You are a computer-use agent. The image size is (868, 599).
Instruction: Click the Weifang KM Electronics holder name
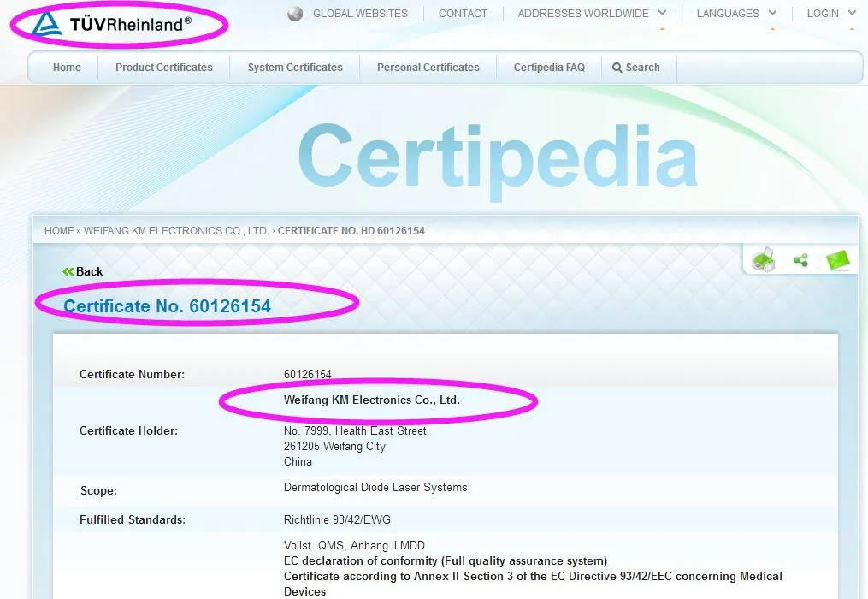[x=372, y=400]
